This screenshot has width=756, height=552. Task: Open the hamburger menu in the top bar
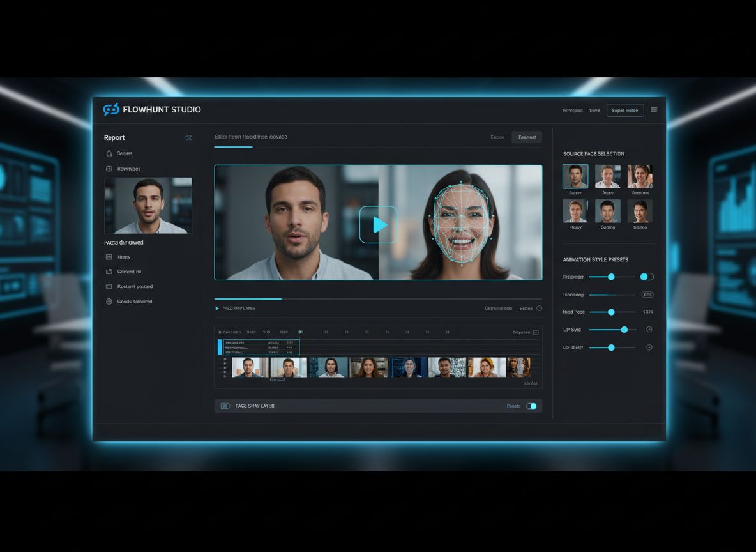pos(654,110)
